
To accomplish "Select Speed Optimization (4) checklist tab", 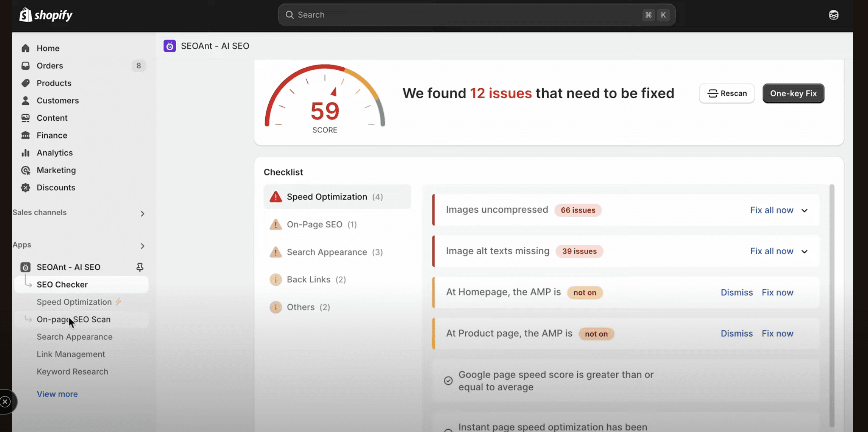I will pyautogui.click(x=337, y=197).
